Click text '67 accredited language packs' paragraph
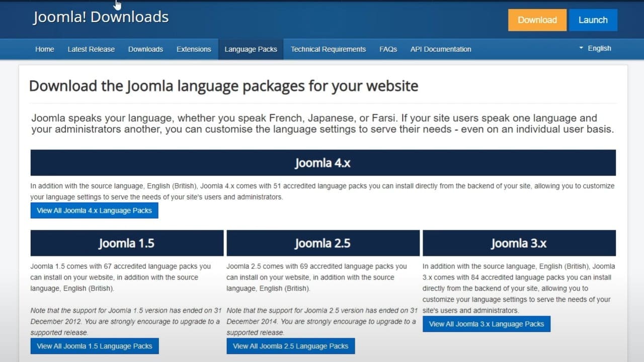 121,278
